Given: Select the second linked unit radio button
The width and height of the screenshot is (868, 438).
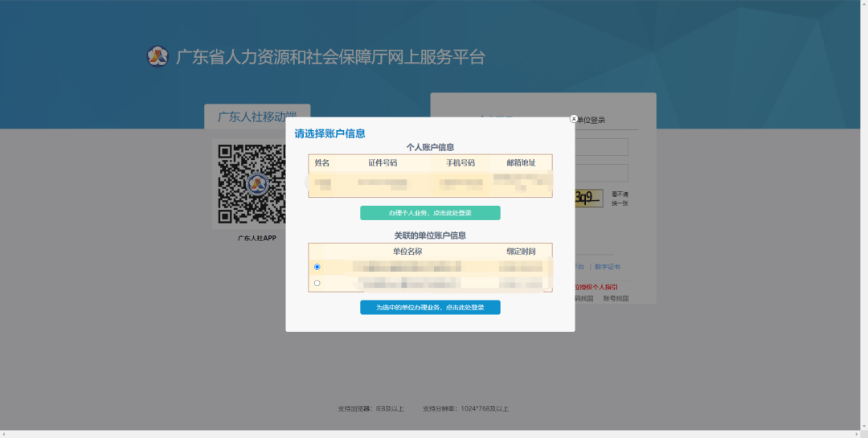Looking at the screenshot, I should tap(317, 283).
